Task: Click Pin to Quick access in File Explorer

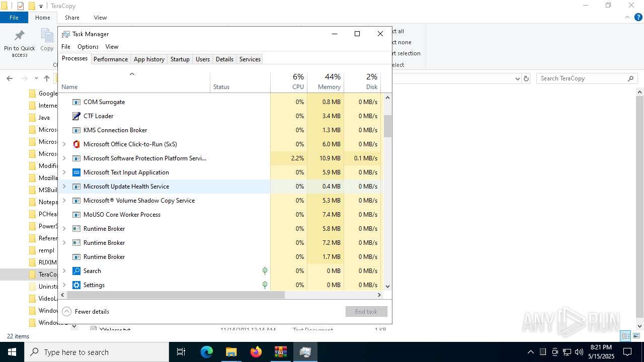Action: point(20,44)
